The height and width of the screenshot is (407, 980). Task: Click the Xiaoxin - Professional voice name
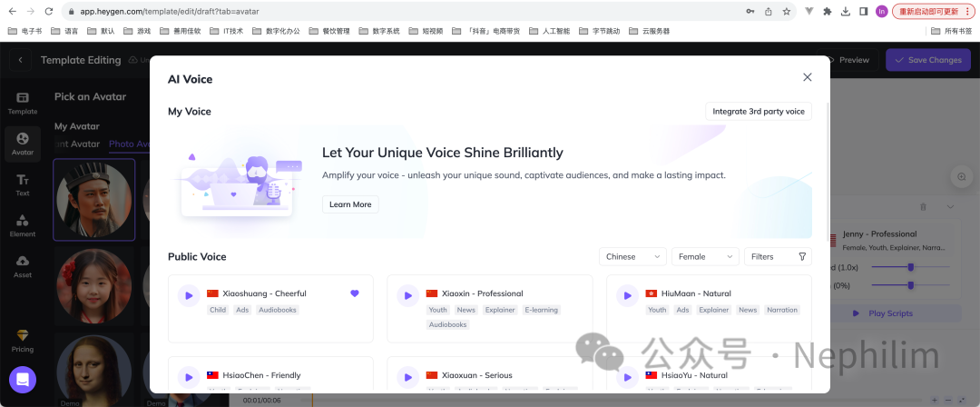coord(482,293)
